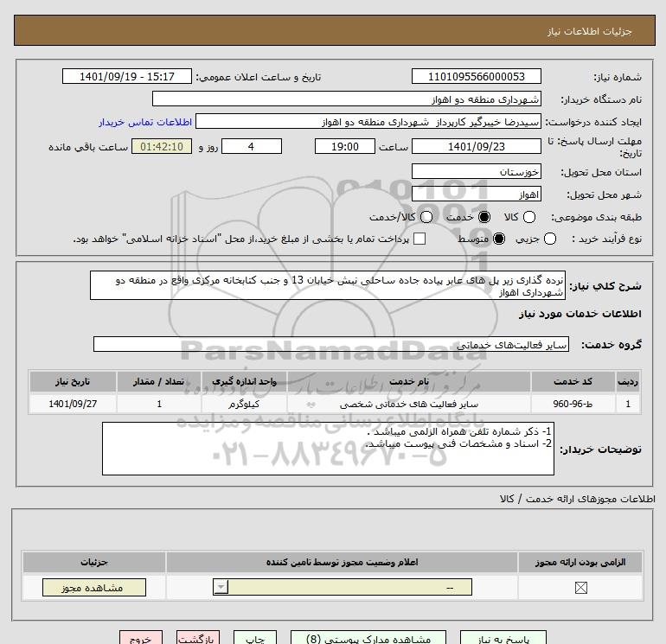Toggle the اسناد خزانه اسلامی payment checkbox
The image size is (666, 644).
tap(419, 239)
